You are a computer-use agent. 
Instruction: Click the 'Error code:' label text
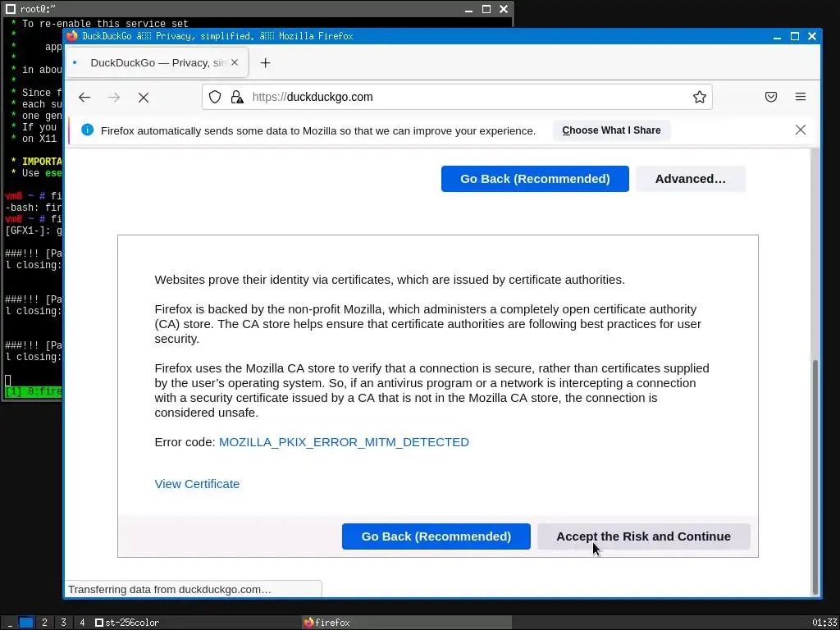[185, 442]
